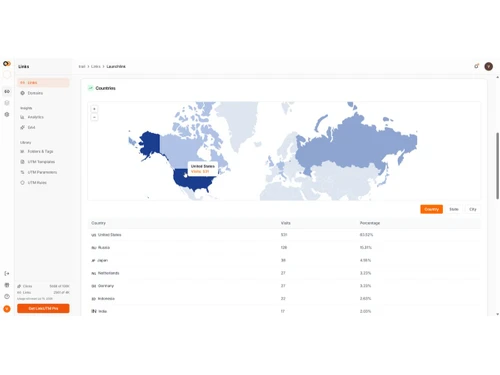
Task: Click the orange upgrade button in the sidebar
Action: [x=43, y=308]
